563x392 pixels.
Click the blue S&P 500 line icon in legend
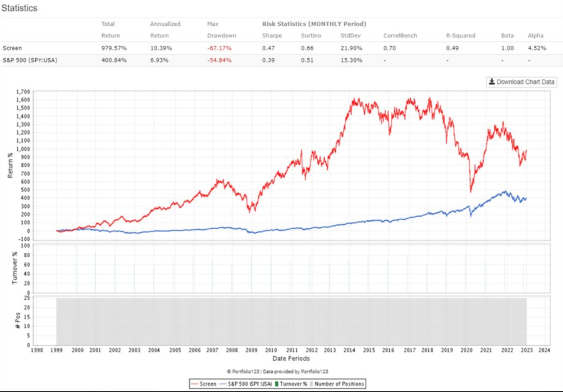[223, 383]
